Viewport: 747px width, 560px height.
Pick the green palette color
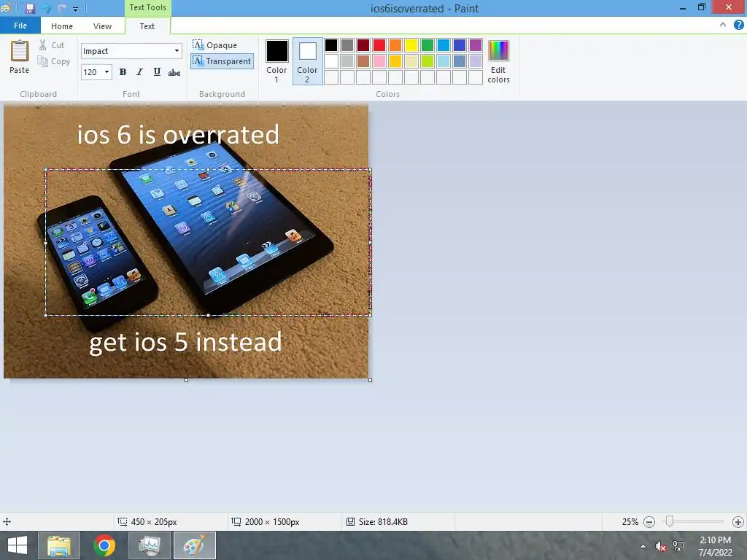[x=427, y=45]
